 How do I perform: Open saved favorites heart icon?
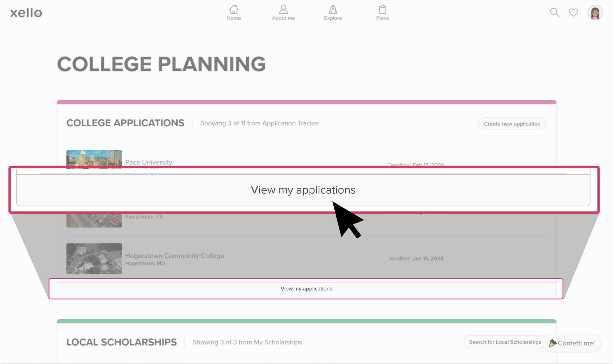573,12
